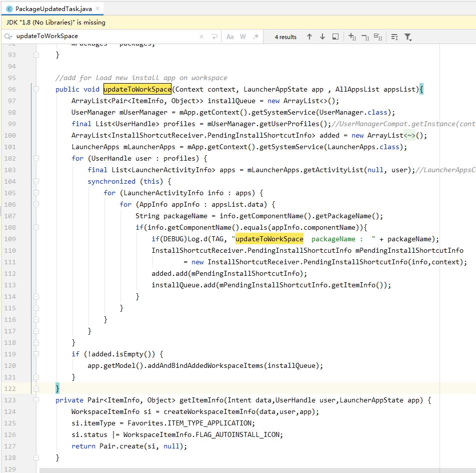Toggle Match Case search option

[x=230, y=37]
